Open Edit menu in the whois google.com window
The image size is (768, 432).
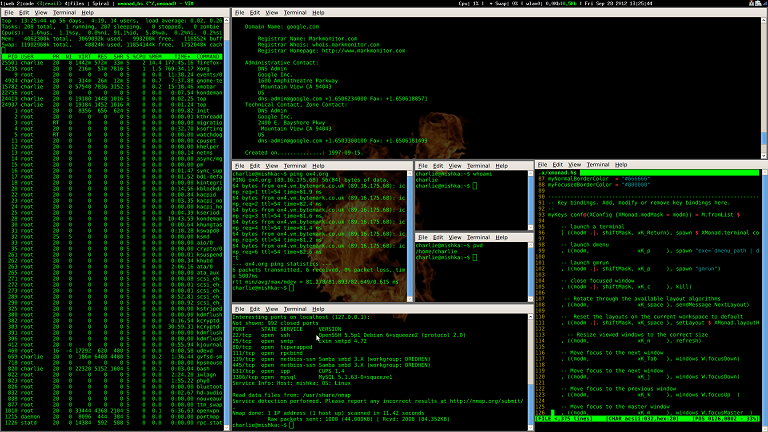pos(255,13)
